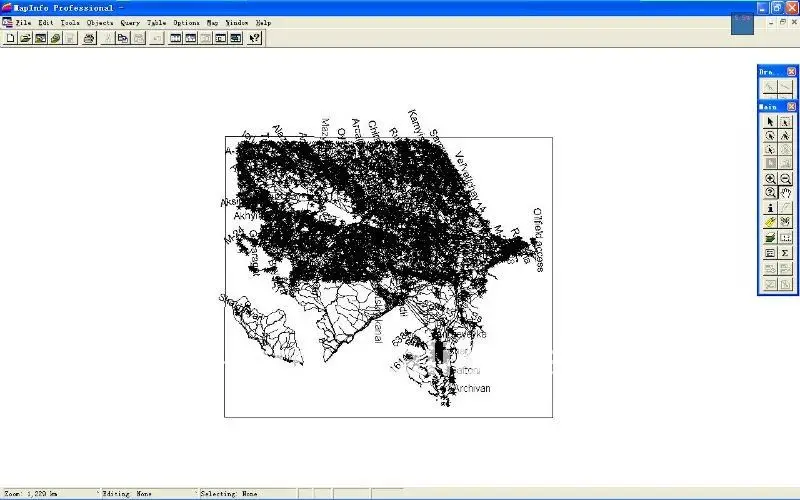Activate the Grabber hand tool
The width and height of the screenshot is (800, 500).
785,193
